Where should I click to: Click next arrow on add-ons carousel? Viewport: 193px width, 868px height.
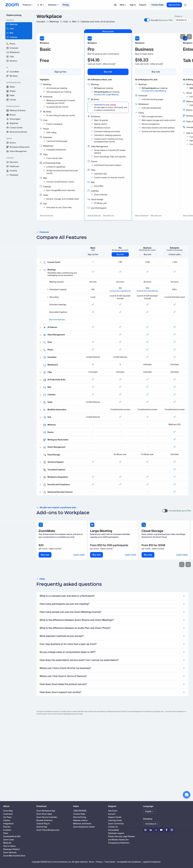[188, 564]
